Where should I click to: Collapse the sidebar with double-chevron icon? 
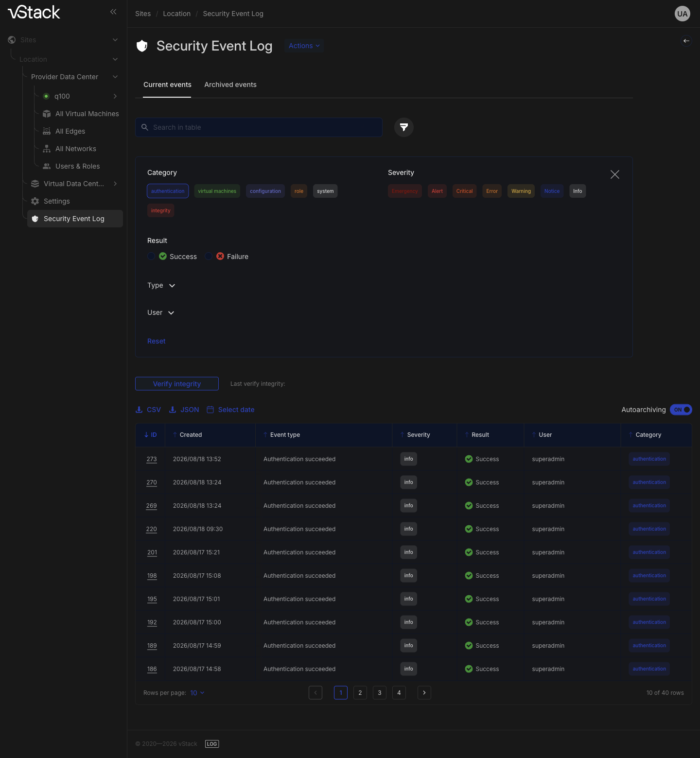tap(113, 12)
